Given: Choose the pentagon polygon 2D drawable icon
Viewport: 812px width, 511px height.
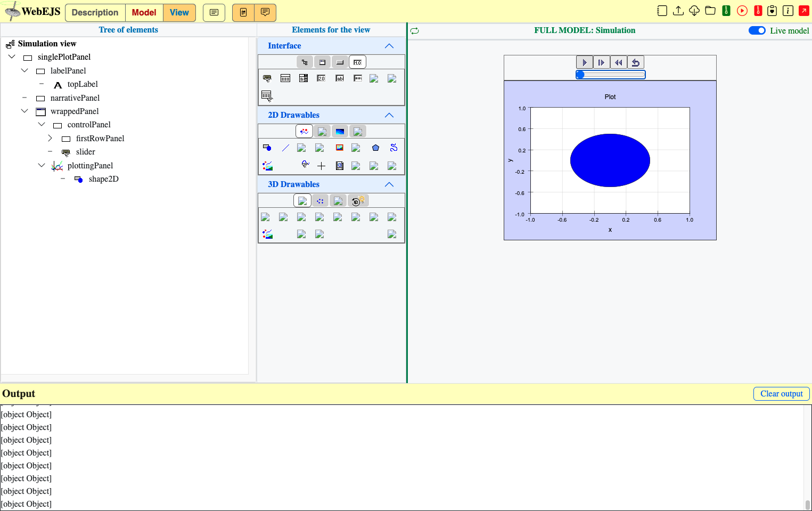Looking at the screenshot, I should pyautogui.click(x=376, y=148).
